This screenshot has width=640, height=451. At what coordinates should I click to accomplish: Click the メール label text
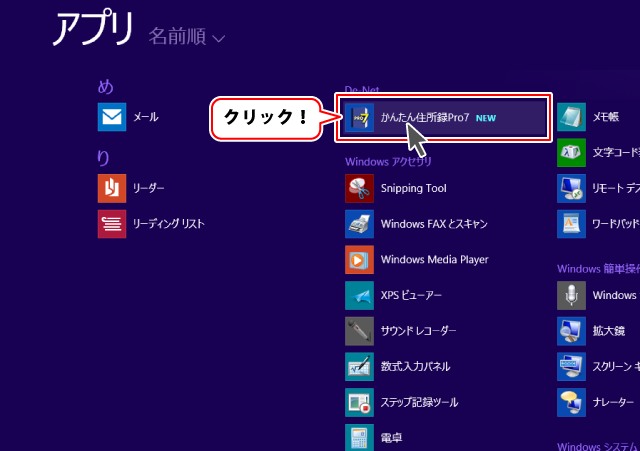coord(146,117)
